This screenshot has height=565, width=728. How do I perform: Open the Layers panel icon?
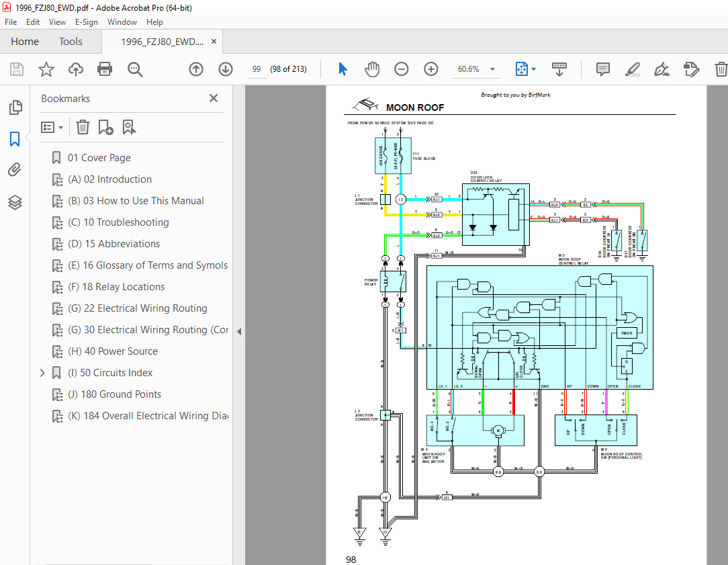(x=15, y=202)
